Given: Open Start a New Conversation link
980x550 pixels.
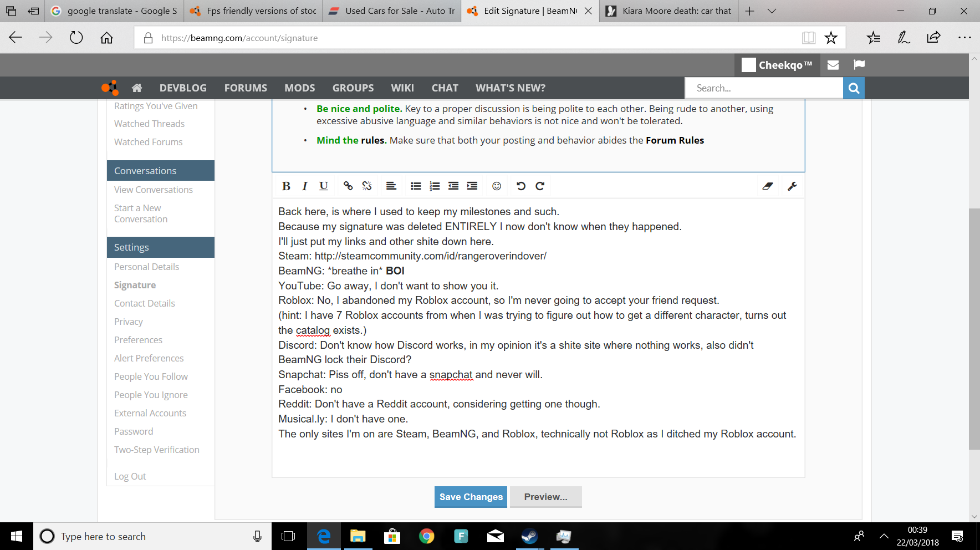Looking at the screenshot, I should 141,213.
